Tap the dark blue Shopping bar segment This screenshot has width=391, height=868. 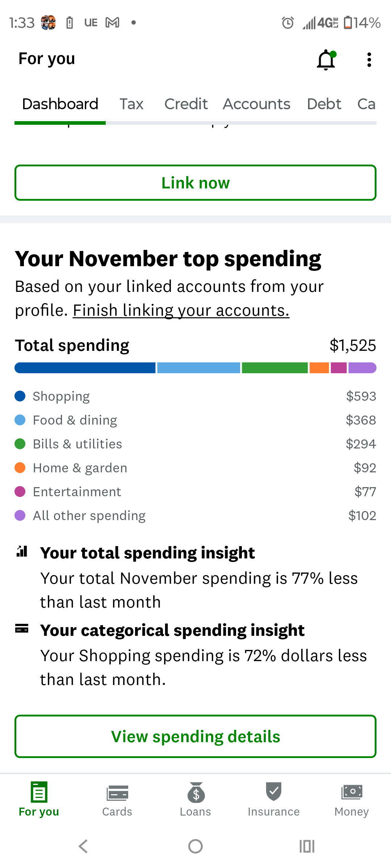[x=85, y=368]
